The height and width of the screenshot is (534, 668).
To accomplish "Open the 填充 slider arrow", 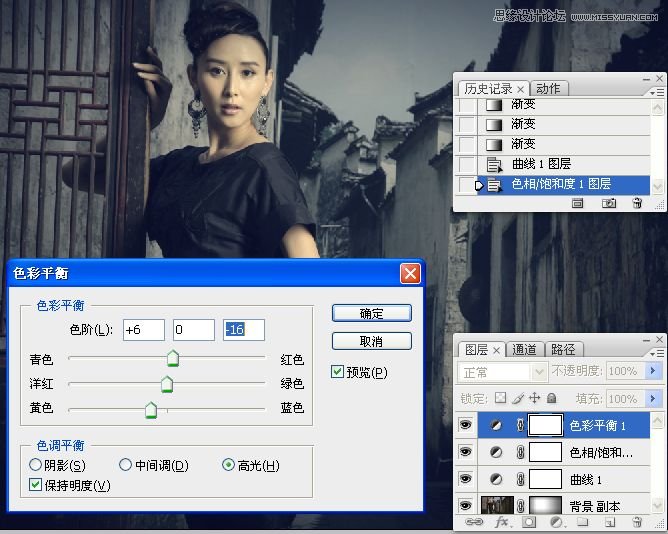I will 653,399.
